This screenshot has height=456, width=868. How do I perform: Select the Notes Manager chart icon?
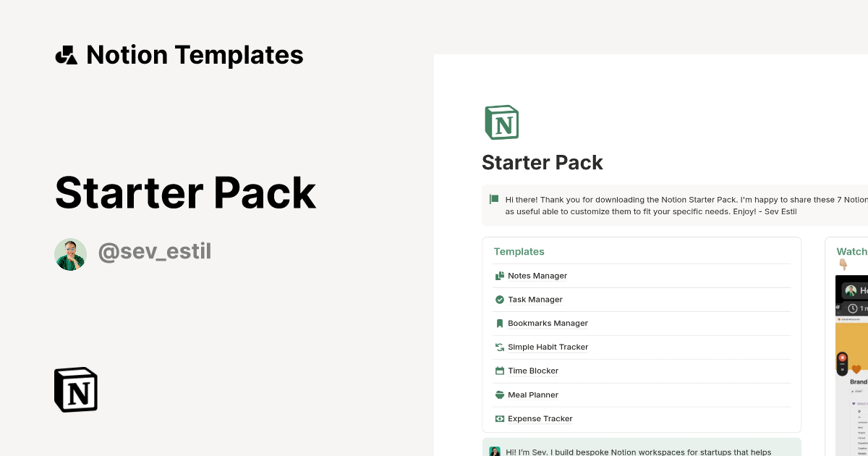[x=499, y=275]
